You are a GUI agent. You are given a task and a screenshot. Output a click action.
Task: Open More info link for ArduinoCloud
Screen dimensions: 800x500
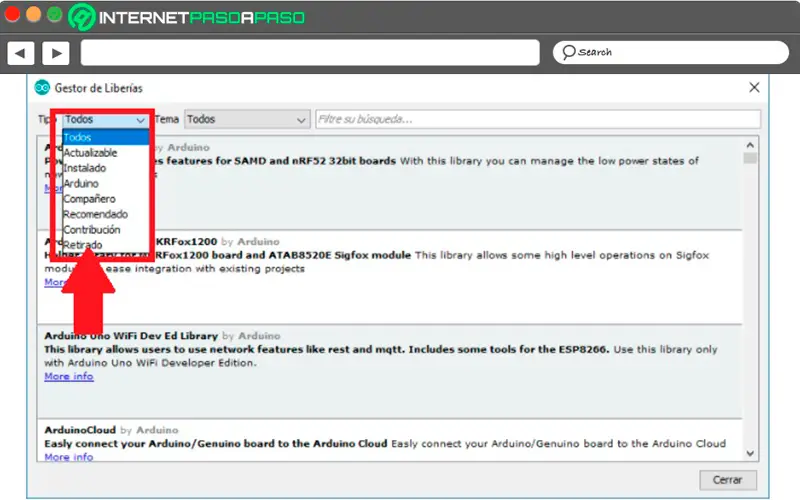[69, 457]
